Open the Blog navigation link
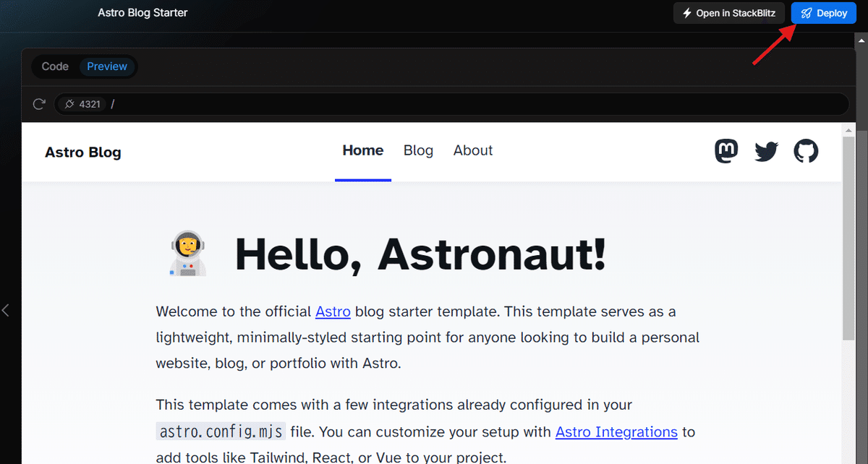Viewport: 868px width, 464px height. [418, 150]
